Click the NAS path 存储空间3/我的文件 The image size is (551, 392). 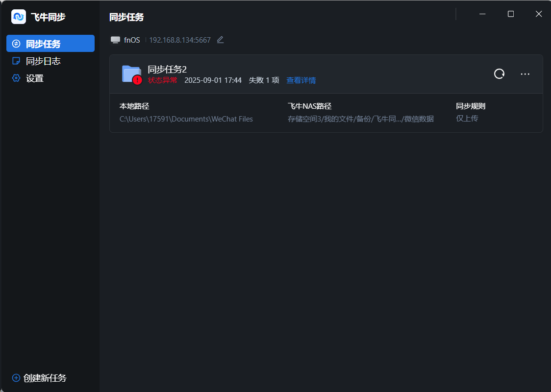point(360,119)
